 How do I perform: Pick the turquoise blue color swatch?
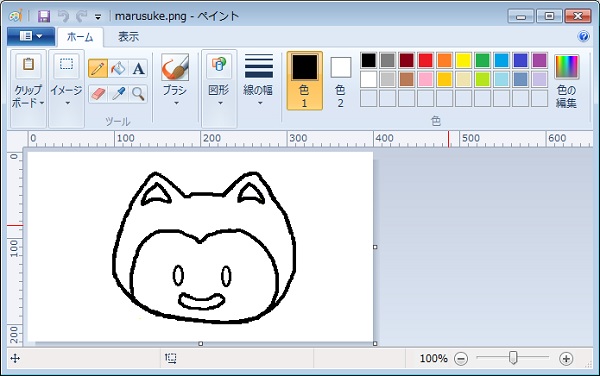501,60
